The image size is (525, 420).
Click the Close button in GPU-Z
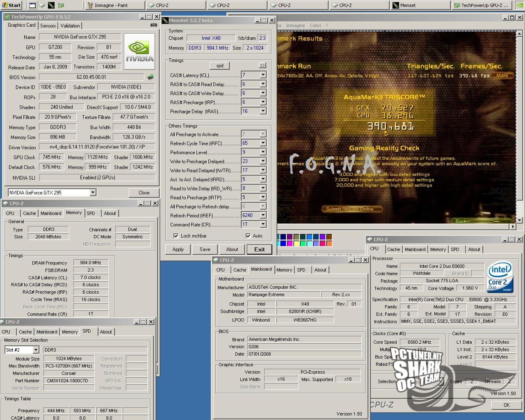tap(144, 192)
